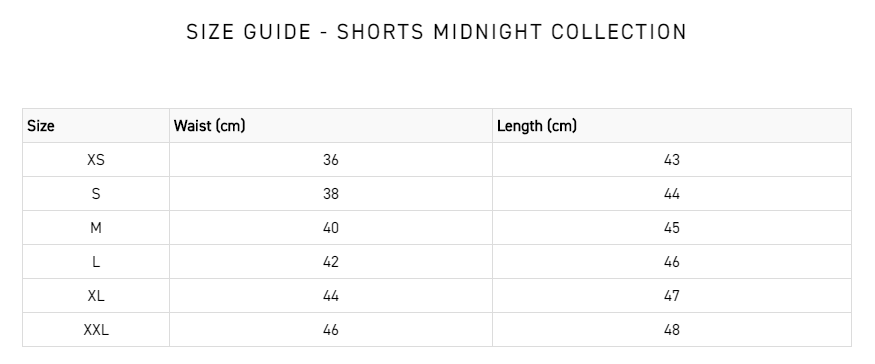Click the length value 43
The image size is (875, 364).
672,160
